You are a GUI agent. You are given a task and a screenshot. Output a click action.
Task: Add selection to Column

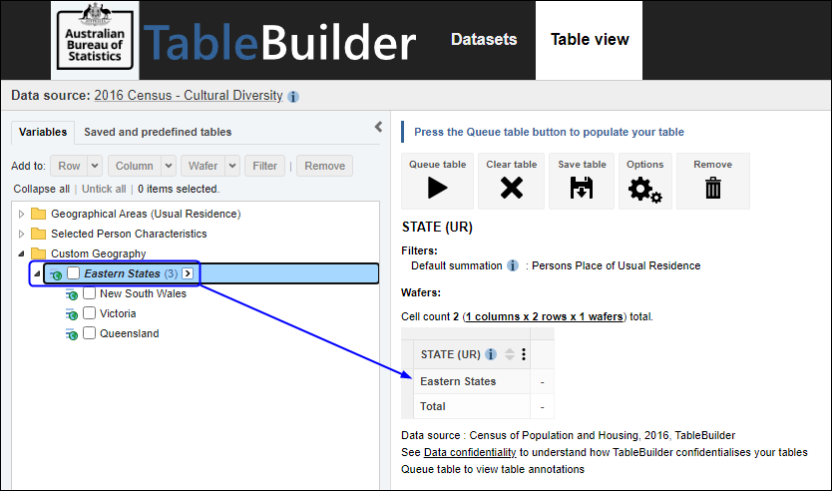click(x=134, y=166)
